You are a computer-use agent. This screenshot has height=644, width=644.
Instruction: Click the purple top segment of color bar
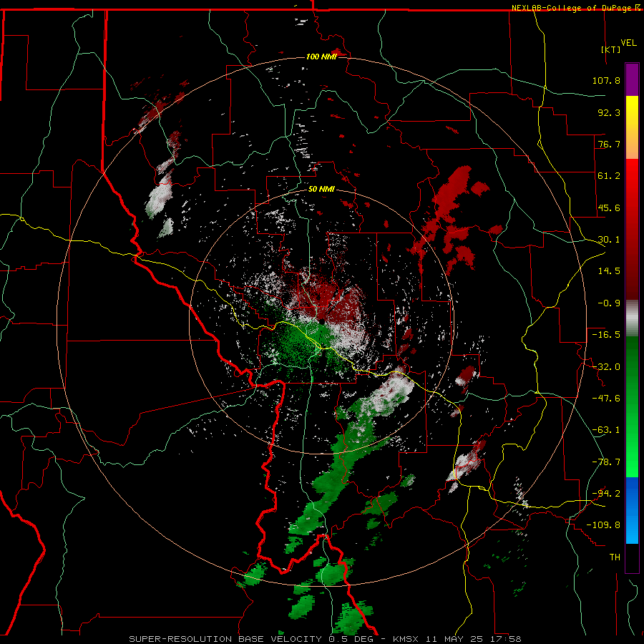632,79
